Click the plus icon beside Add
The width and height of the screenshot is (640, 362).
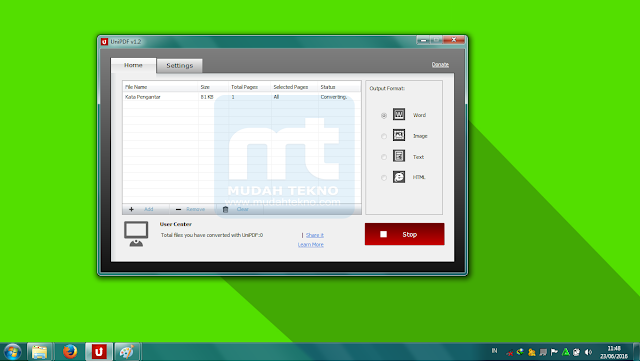[x=131, y=209]
